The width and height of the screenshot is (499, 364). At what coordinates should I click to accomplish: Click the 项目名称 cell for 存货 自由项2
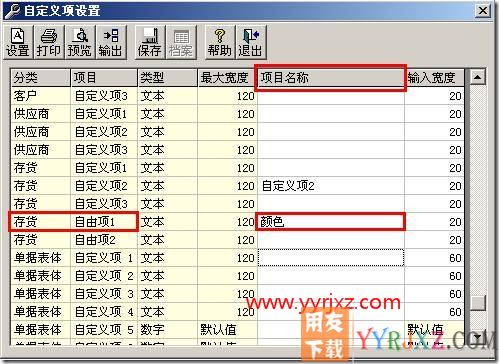[x=331, y=240]
